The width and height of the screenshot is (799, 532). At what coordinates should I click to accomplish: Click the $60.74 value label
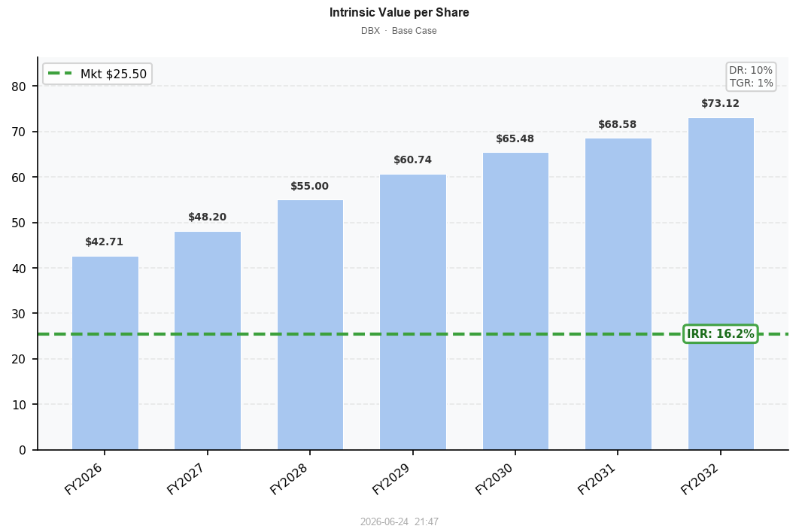pyautogui.click(x=412, y=160)
